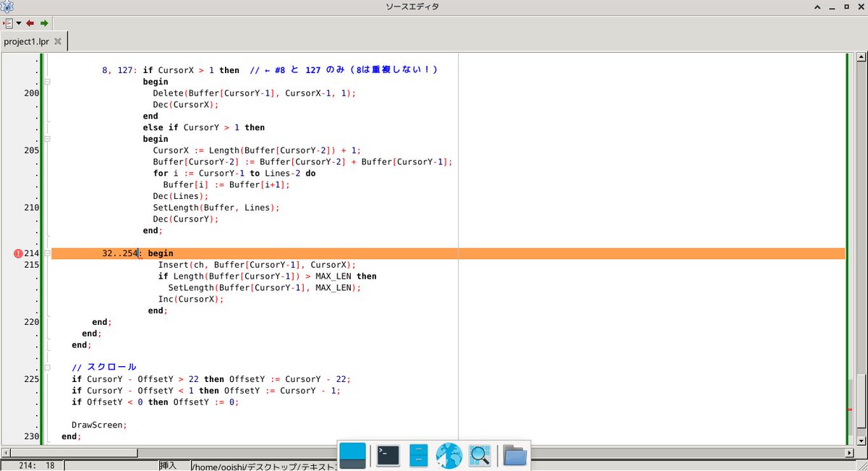Click line number 205 in the gutter
This screenshot has height=471, width=868.
point(31,150)
